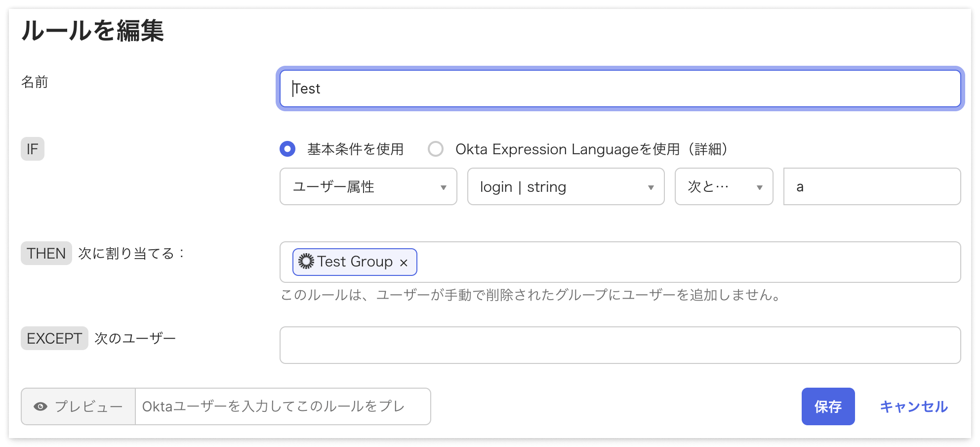Click the Test Group icon in the chip
This screenshot has width=980, height=447.
coord(306,261)
